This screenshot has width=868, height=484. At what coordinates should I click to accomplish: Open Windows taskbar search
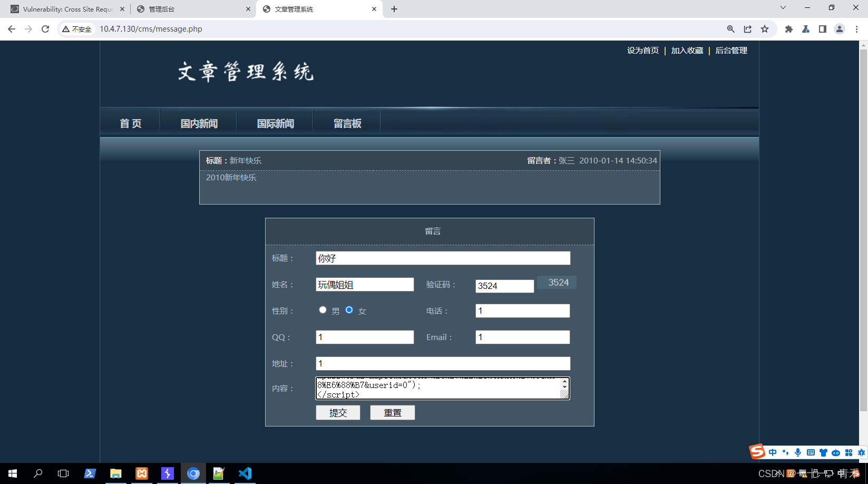pos(38,473)
